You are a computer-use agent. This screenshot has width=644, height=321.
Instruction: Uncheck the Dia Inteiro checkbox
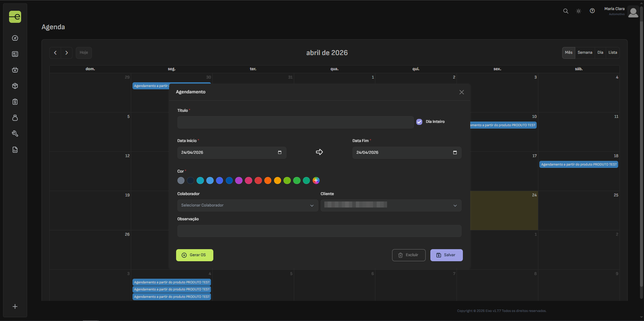(x=419, y=122)
